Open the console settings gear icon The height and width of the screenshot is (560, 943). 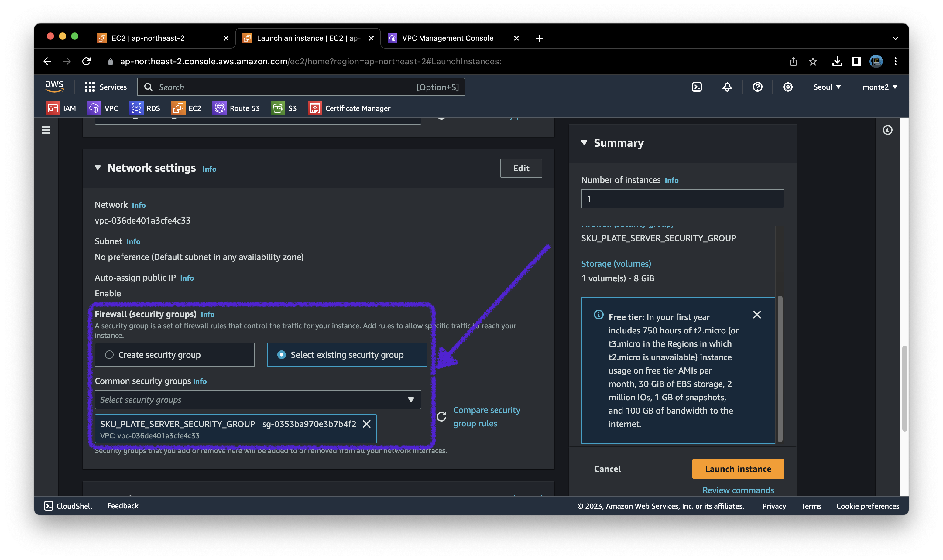pos(788,87)
